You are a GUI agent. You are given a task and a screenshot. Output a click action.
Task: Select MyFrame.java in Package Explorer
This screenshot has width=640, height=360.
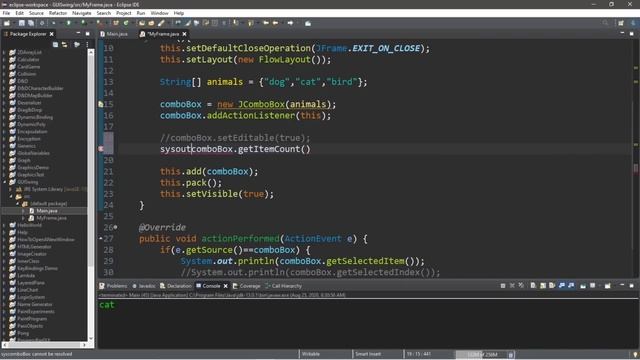click(51, 218)
